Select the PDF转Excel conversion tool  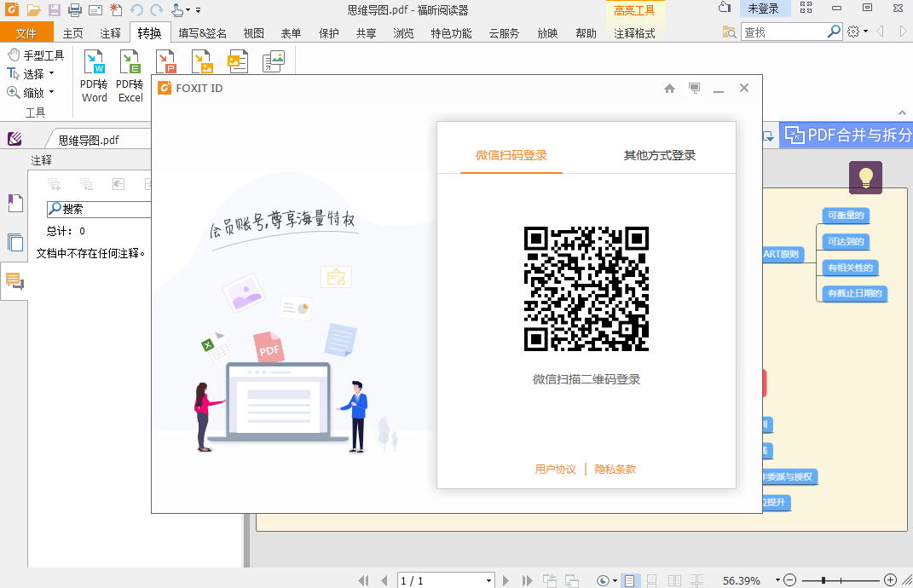click(x=130, y=75)
